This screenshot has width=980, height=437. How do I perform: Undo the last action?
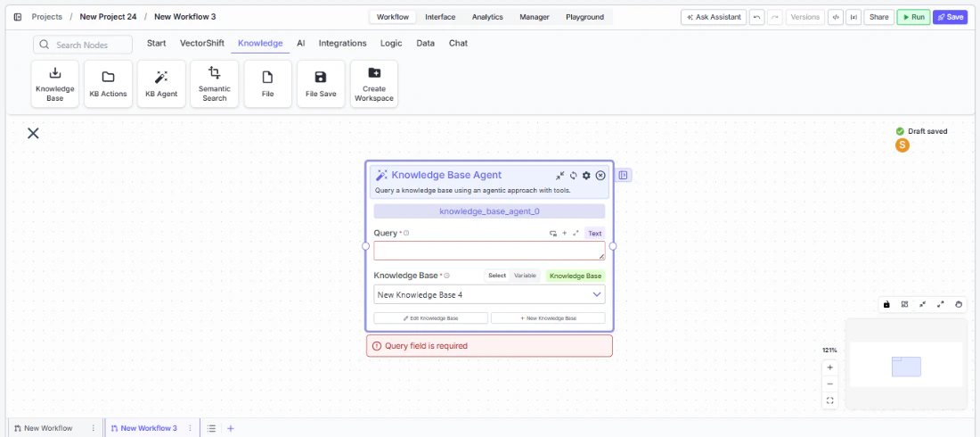pyautogui.click(x=757, y=17)
